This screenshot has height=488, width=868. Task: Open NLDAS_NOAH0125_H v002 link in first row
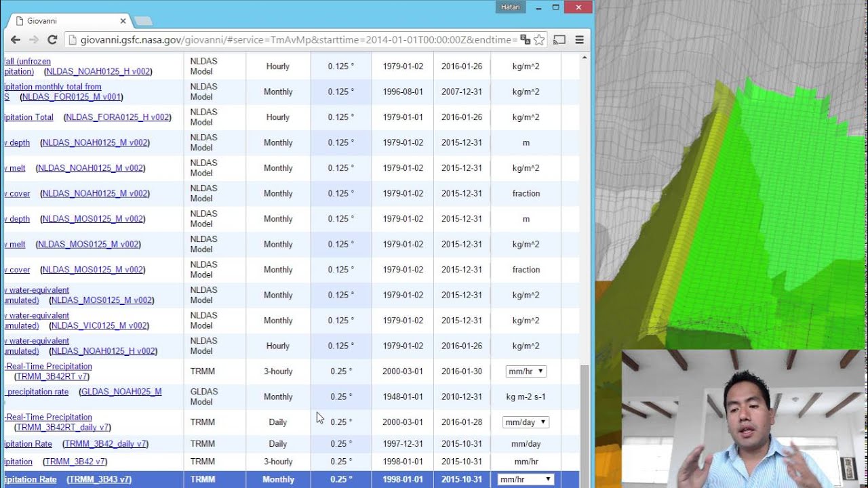click(x=98, y=71)
